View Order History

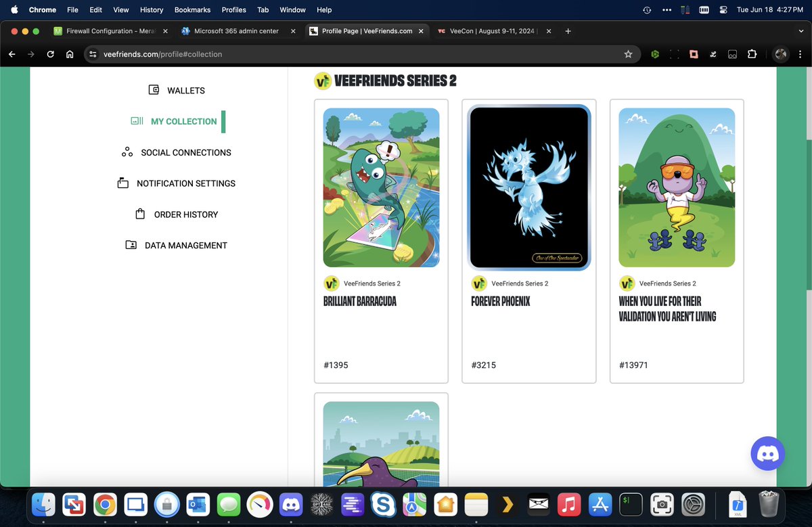186,215
